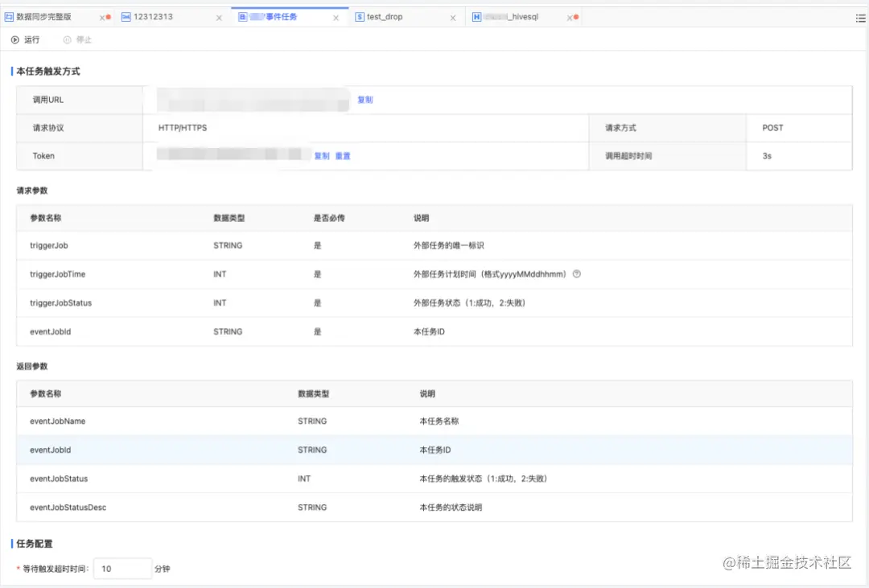
Task: Copy the Token with 复制 link
Action: click(x=321, y=156)
